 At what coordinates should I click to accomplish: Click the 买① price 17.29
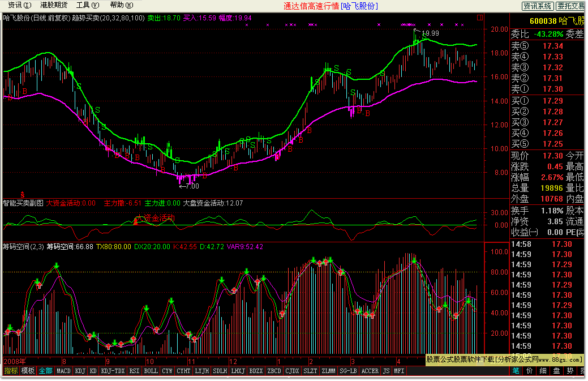click(553, 101)
